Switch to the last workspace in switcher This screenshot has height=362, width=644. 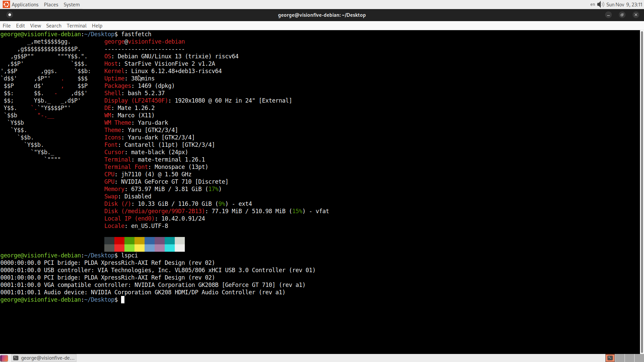pos(639,358)
